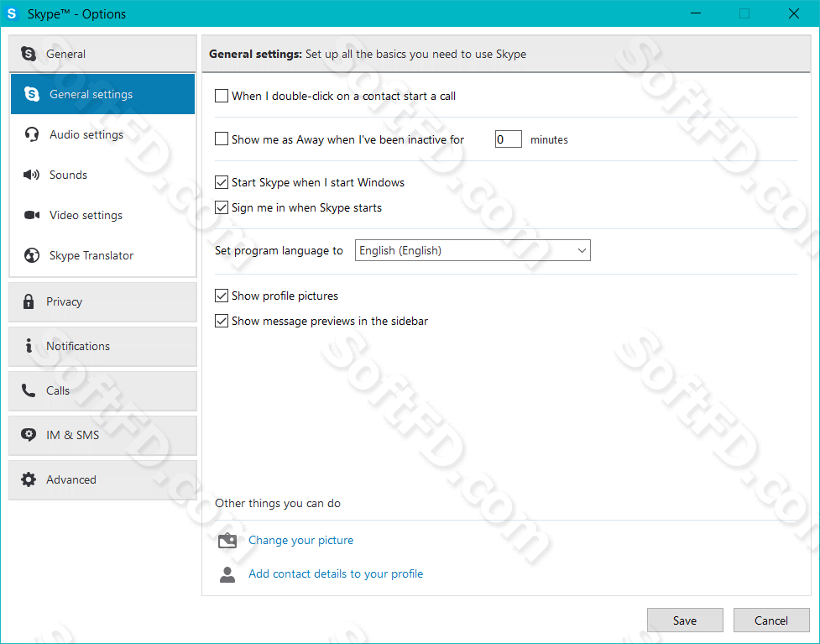The width and height of the screenshot is (820, 644).
Task: Uncheck Sign me in when Skype starts
Action: point(222,207)
